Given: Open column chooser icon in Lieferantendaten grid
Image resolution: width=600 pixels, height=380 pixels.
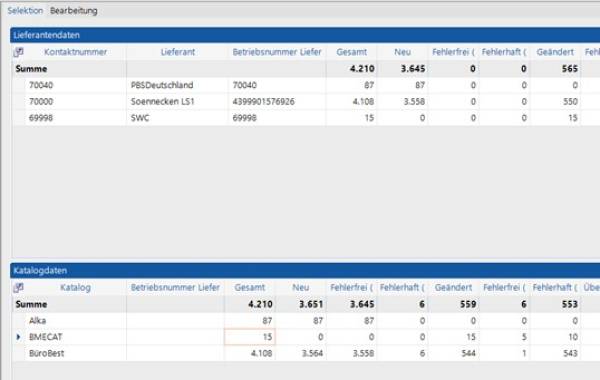Looking at the screenshot, I should click(18, 52).
